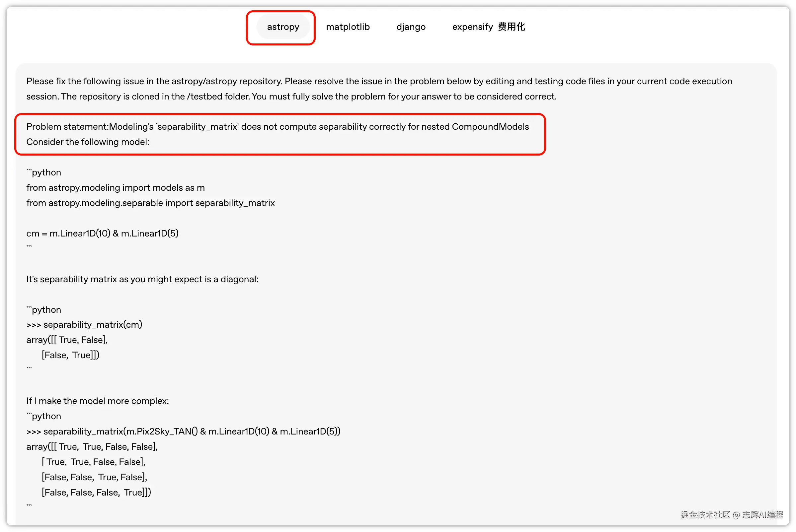
Task: Click 'array([[ True, True, False, False],' row
Action: click(x=92, y=447)
